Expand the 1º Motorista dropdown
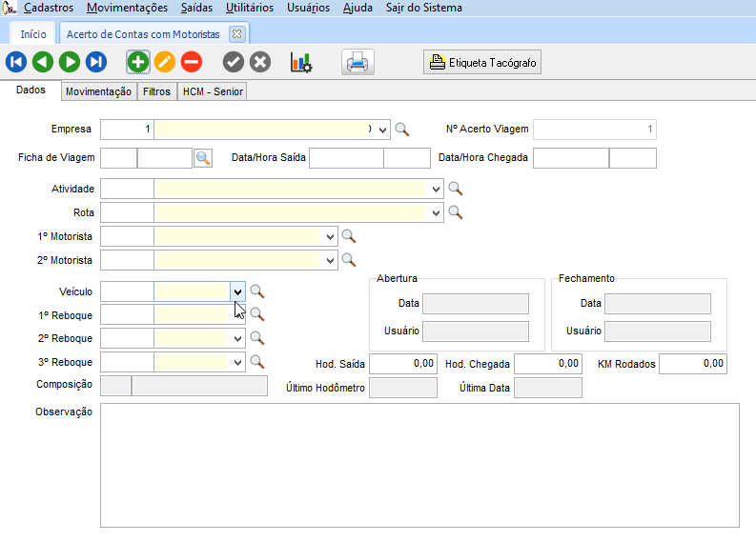The height and width of the screenshot is (542, 756). (x=331, y=235)
